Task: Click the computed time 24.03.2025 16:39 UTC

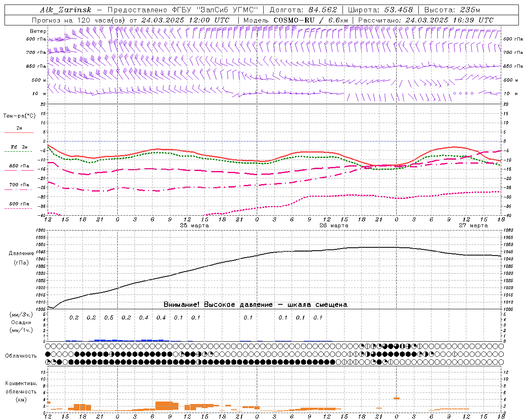Action: pyautogui.click(x=450, y=20)
